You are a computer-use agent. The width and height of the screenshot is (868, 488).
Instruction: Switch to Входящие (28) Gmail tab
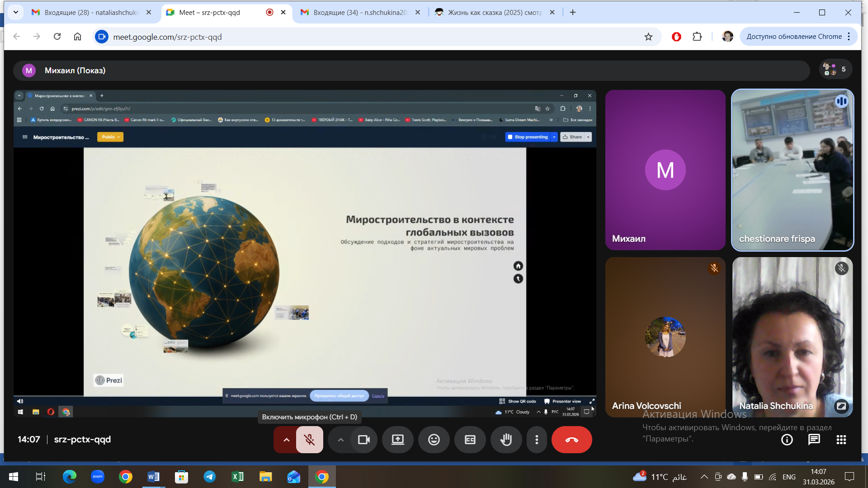tap(90, 13)
